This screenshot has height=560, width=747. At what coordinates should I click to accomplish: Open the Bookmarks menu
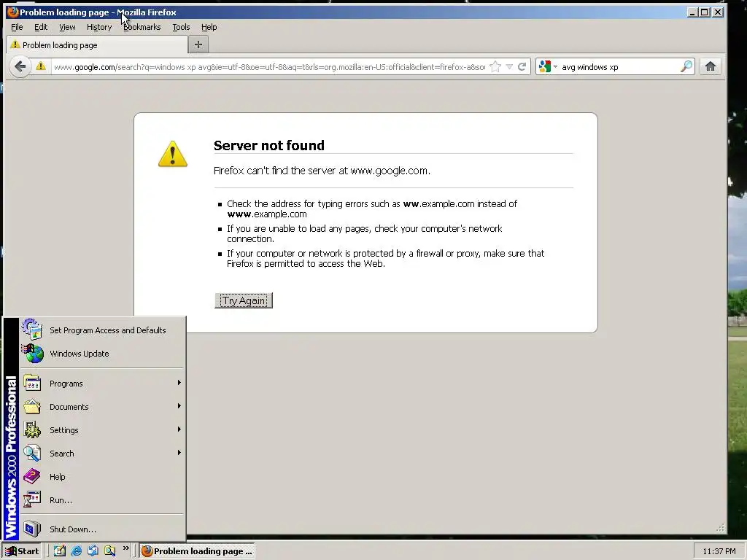142,27
